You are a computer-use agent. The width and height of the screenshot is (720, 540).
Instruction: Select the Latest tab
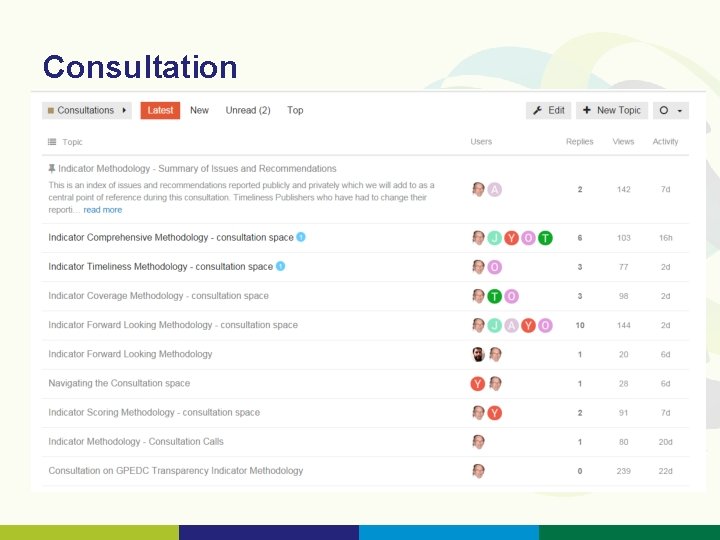160,110
